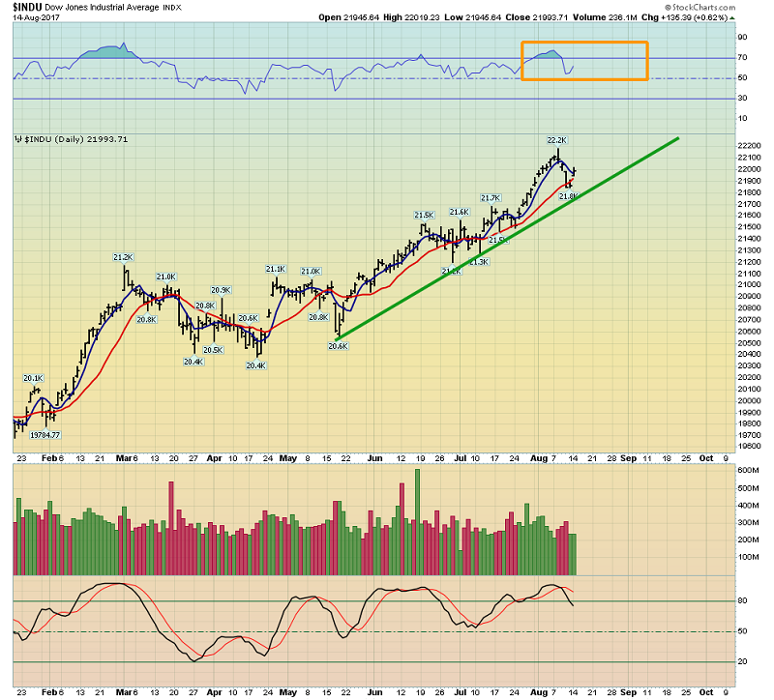Click the 70 overbought level on the RSI axis

(x=742, y=58)
